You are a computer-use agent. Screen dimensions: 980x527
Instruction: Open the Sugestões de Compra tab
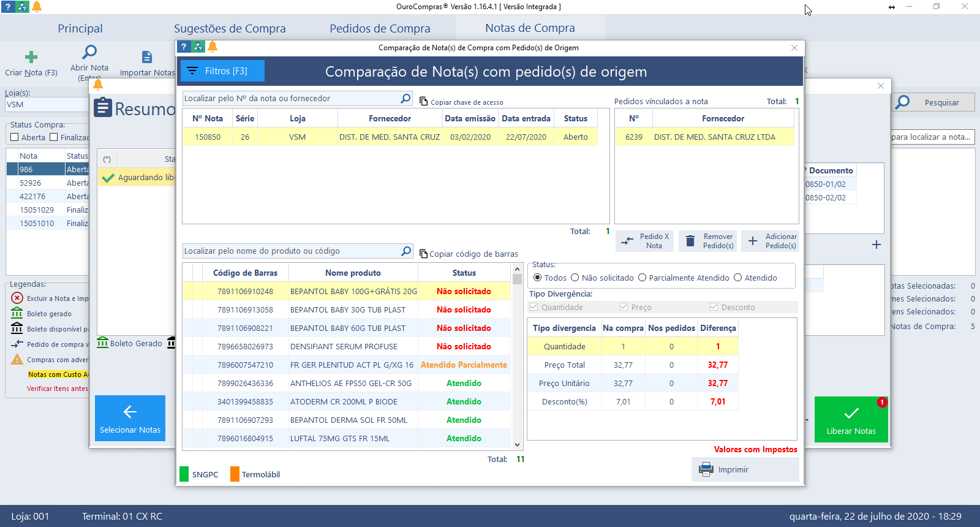pyautogui.click(x=230, y=29)
